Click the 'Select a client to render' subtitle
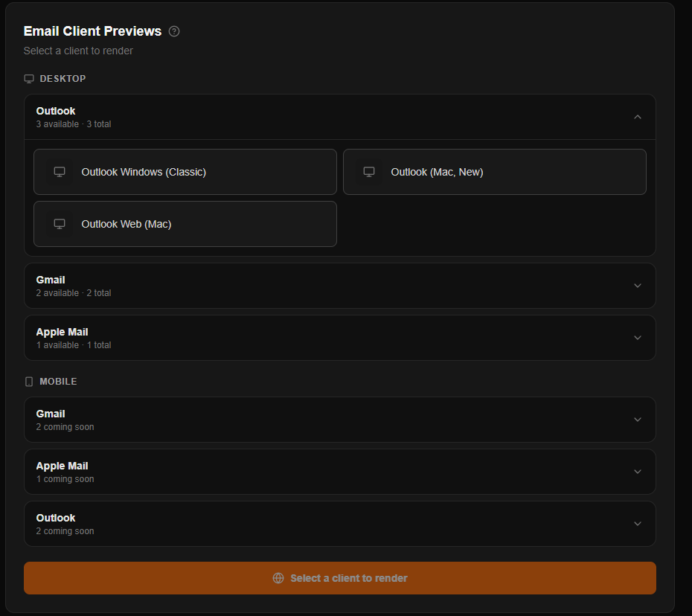Screen dimensions: 692x616 (78, 51)
